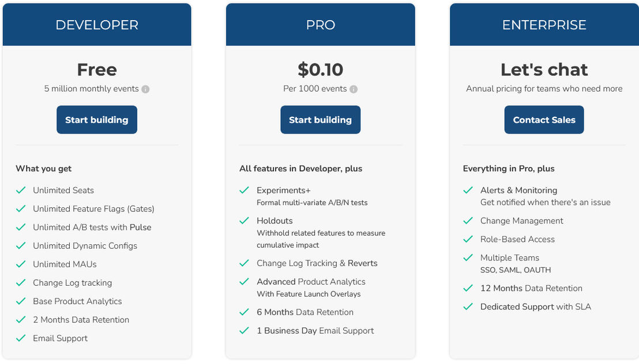Click checkmark next to Email Support in Developer
The width and height of the screenshot is (639, 364).
(x=21, y=338)
